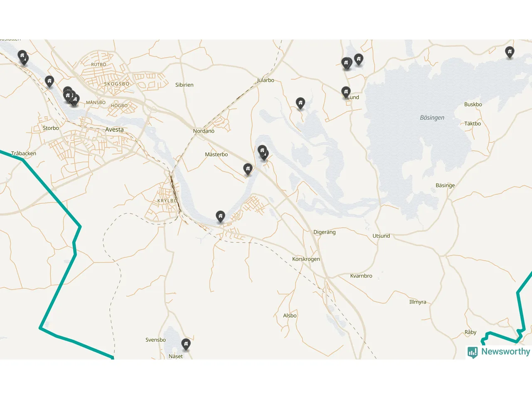Screen dimensions: 532x399
Task: Click the Skogsbo neighborhood label
Action: pyautogui.click(x=117, y=84)
